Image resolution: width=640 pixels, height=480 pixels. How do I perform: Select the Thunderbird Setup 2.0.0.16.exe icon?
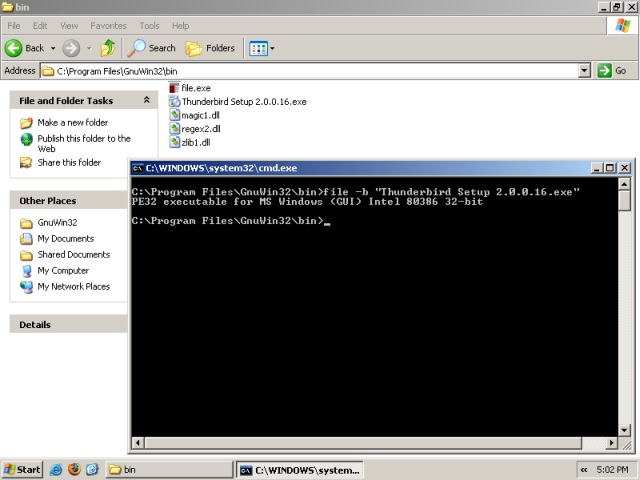click(174, 101)
